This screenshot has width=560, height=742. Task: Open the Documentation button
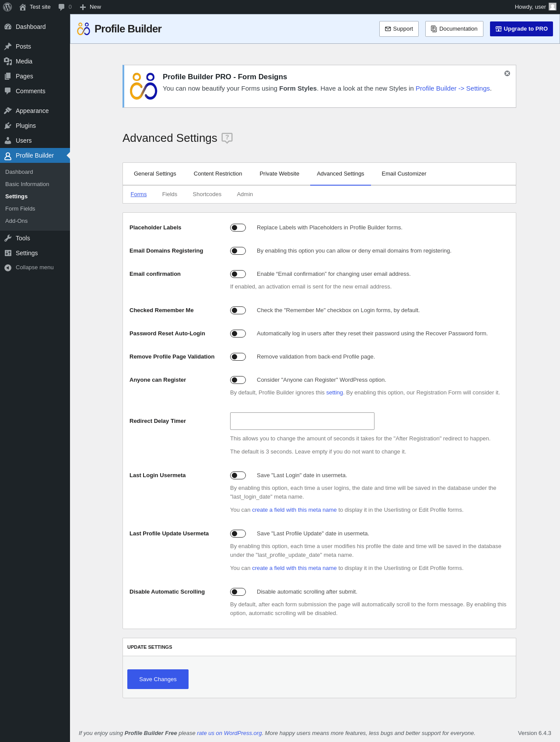[x=454, y=29]
